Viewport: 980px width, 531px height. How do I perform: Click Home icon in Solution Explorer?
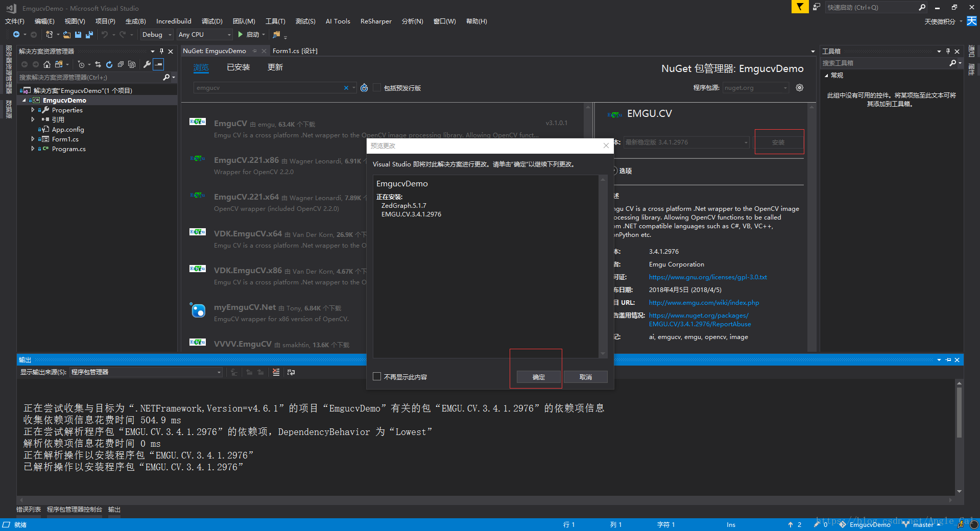[x=47, y=64]
